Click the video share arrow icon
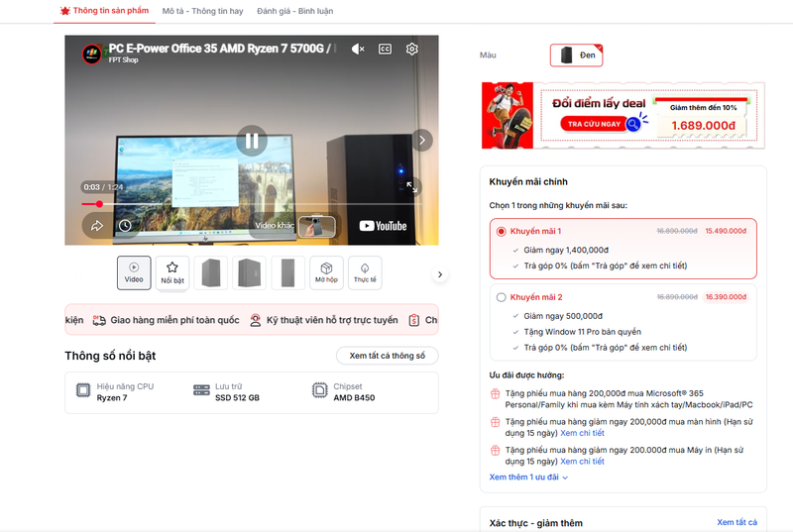The height and width of the screenshot is (532, 793). pyautogui.click(x=96, y=226)
